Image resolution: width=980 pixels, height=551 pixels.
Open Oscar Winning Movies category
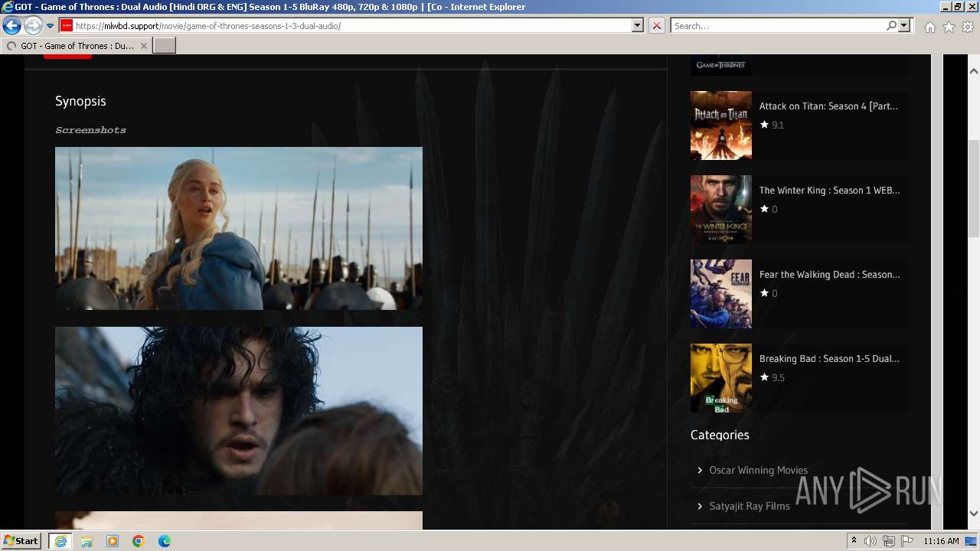tap(758, 471)
